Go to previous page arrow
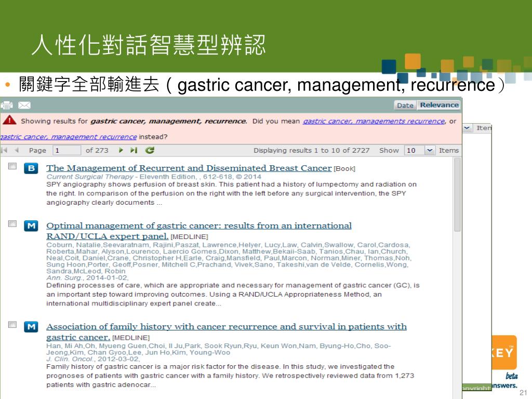This screenshot has width=532, height=399. [16, 150]
